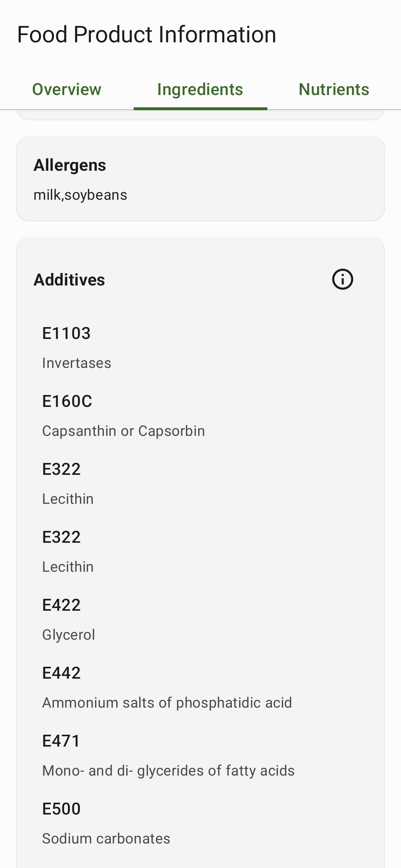Select the E500 additive code
The image size is (401, 868).
point(62,809)
